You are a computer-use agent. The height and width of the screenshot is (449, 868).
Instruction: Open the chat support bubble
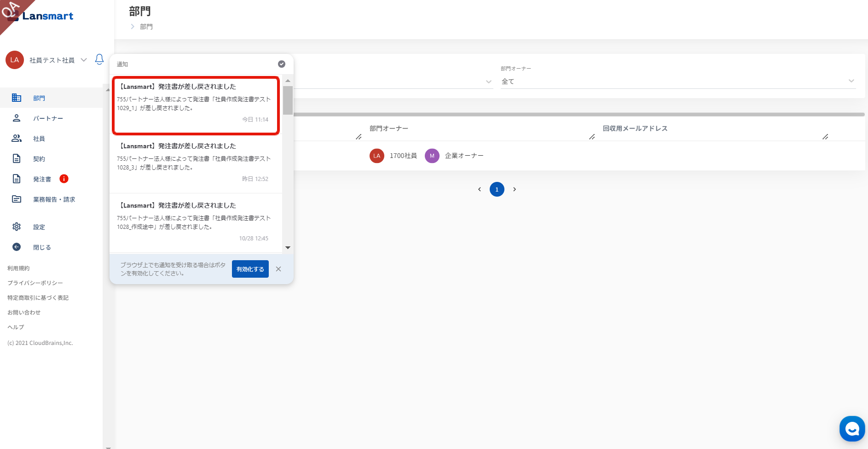(x=852, y=429)
